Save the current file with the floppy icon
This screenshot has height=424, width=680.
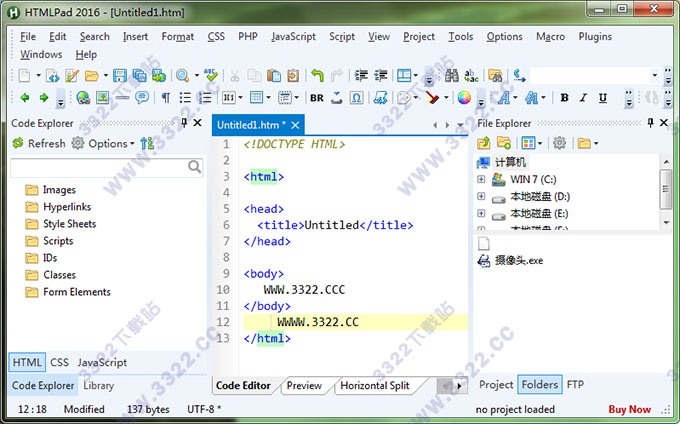tap(120, 75)
